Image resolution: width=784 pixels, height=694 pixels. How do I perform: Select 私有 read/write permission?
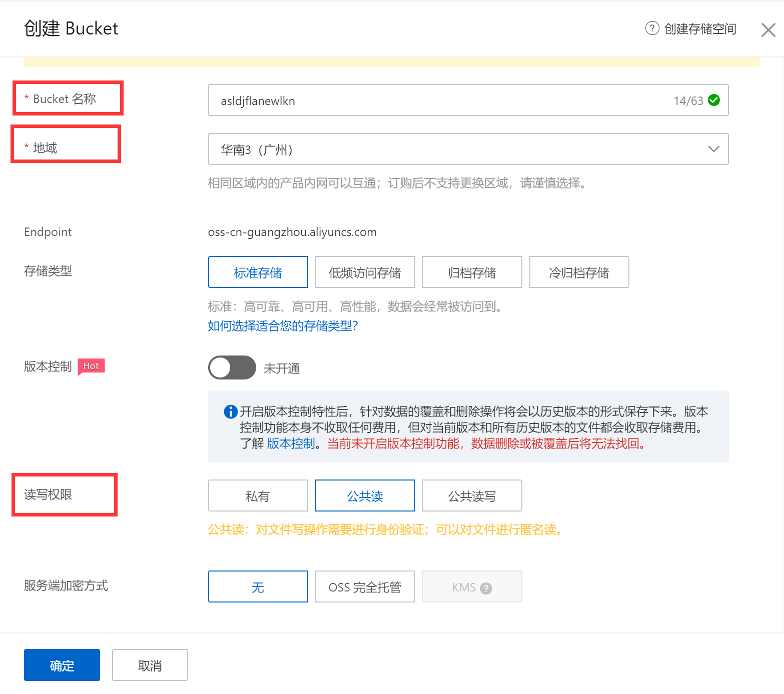258,496
